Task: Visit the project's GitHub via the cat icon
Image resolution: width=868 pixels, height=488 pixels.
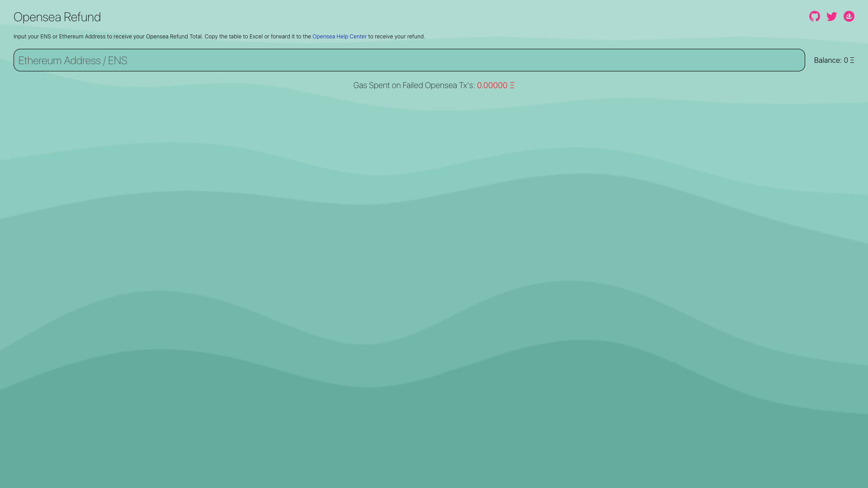Action: (815, 16)
